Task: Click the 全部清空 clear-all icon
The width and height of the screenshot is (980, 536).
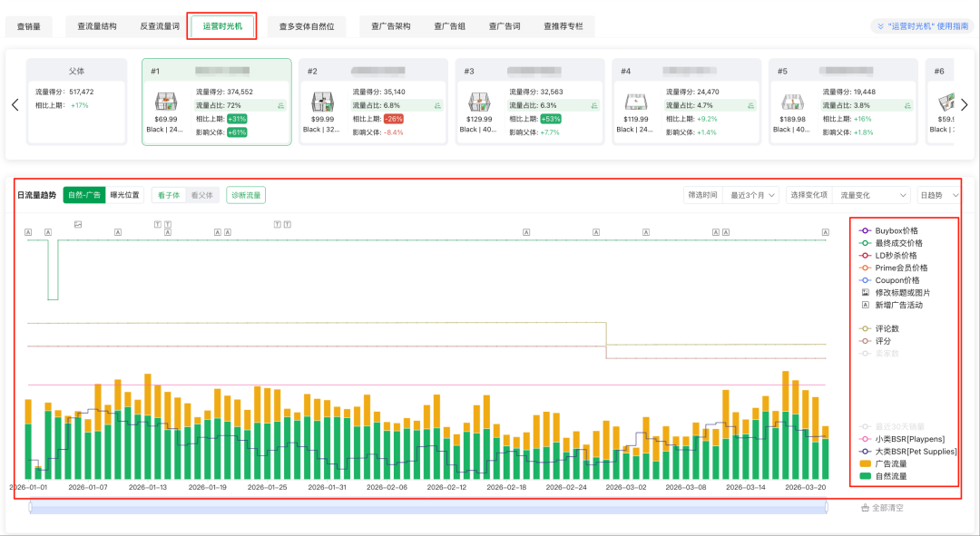Action: (864, 508)
